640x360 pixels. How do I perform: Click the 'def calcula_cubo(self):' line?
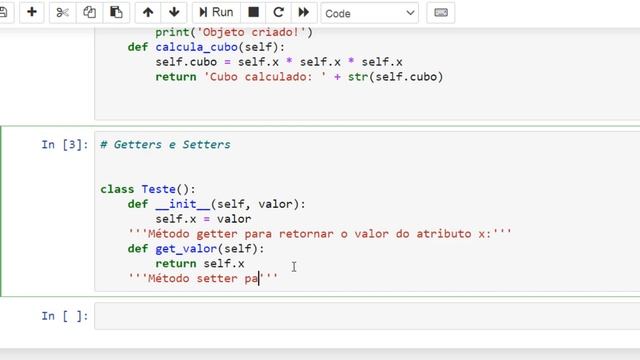click(206, 47)
